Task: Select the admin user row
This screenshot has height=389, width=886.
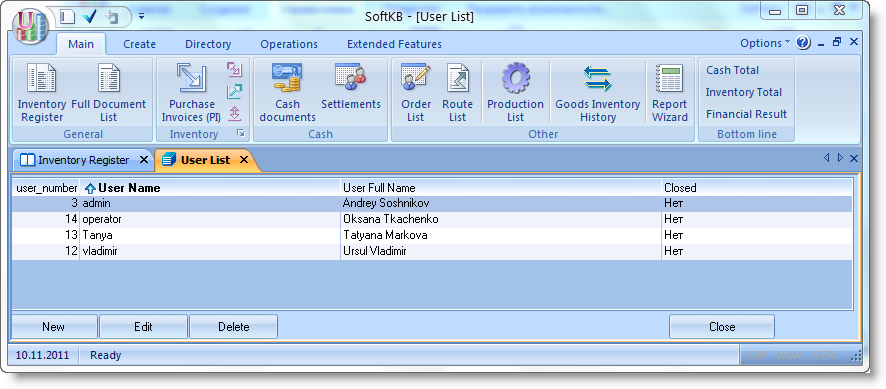Action: tap(432, 203)
